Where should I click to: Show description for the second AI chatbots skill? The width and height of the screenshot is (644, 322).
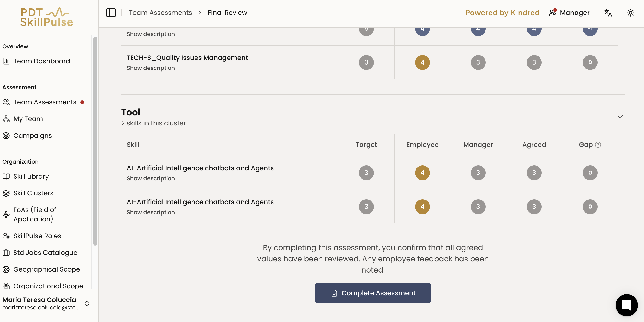151,212
